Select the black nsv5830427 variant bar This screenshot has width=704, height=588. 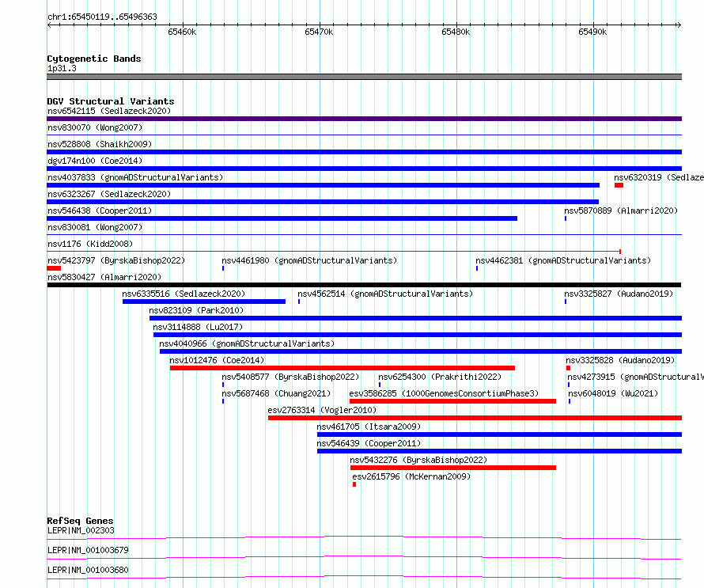364,285
